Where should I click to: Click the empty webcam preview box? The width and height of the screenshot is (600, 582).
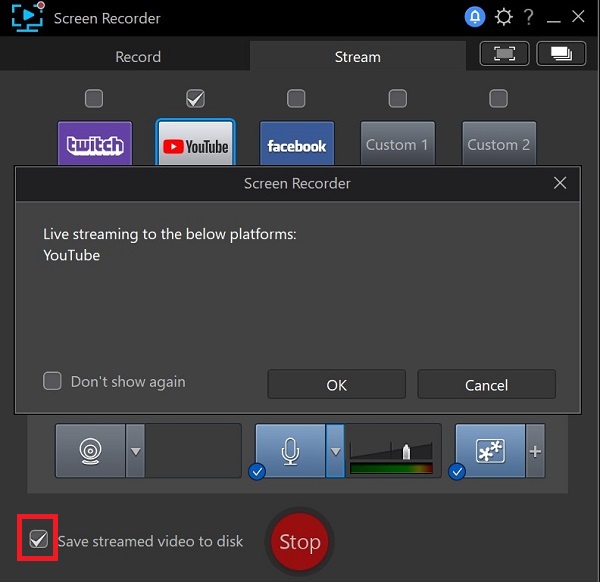pyautogui.click(x=193, y=451)
